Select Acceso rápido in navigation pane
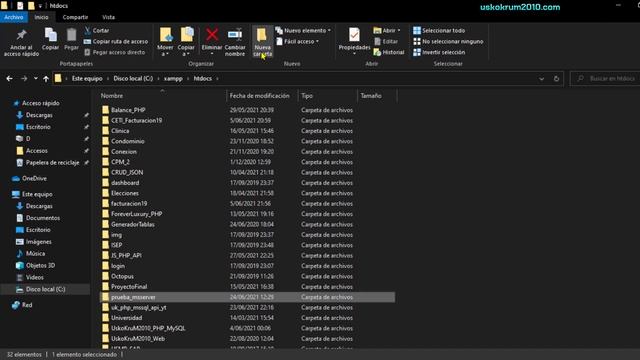640x360 pixels. click(x=36, y=103)
